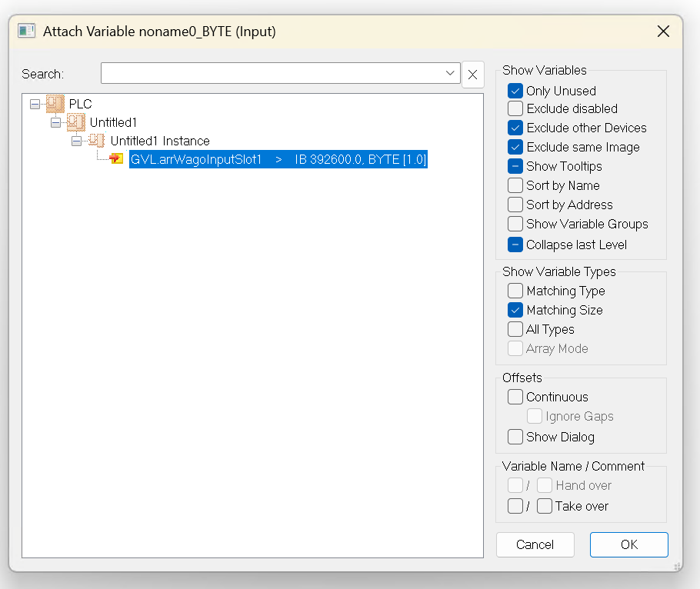Screen dimensions: 700x589
Task: Collapse the PLC tree node
Action: click(x=35, y=104)
